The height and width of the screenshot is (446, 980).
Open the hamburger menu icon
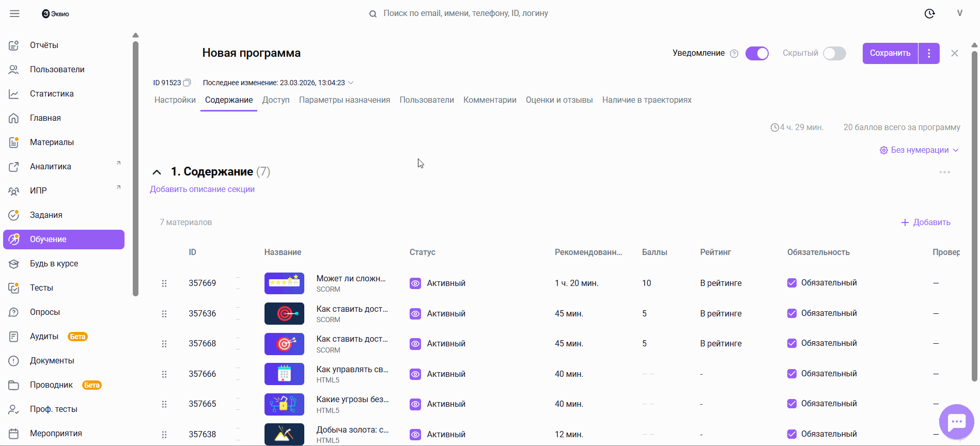point(14,13)
